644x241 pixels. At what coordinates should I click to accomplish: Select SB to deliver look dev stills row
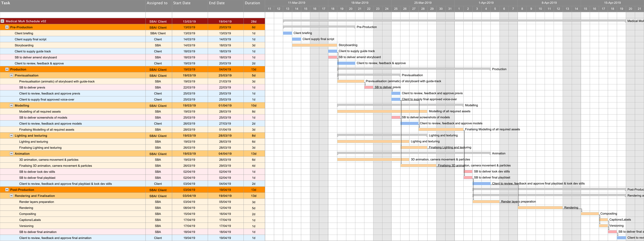point(132,172)
